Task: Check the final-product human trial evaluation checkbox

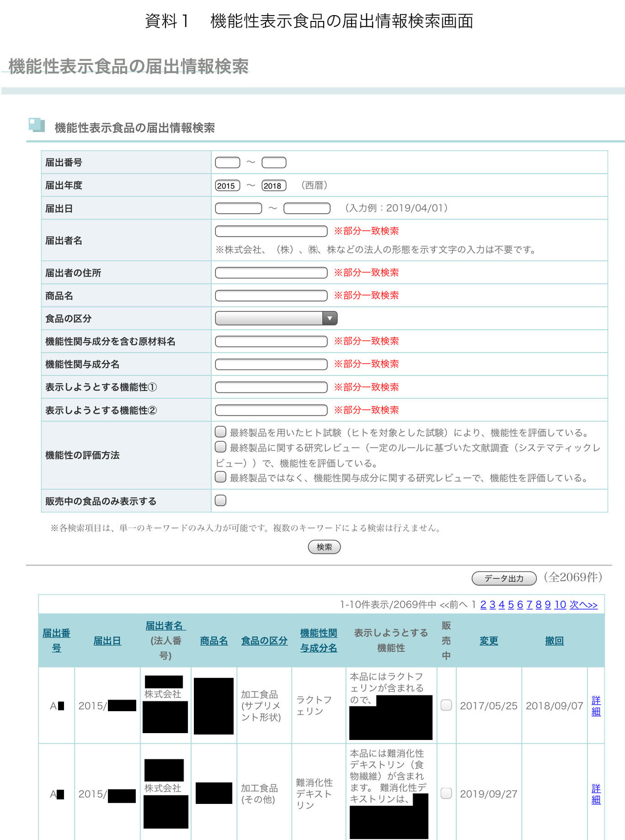Action: (x=221, y=432)
